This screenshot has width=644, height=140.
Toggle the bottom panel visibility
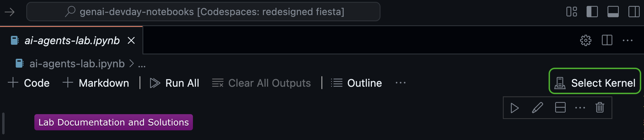613,12
